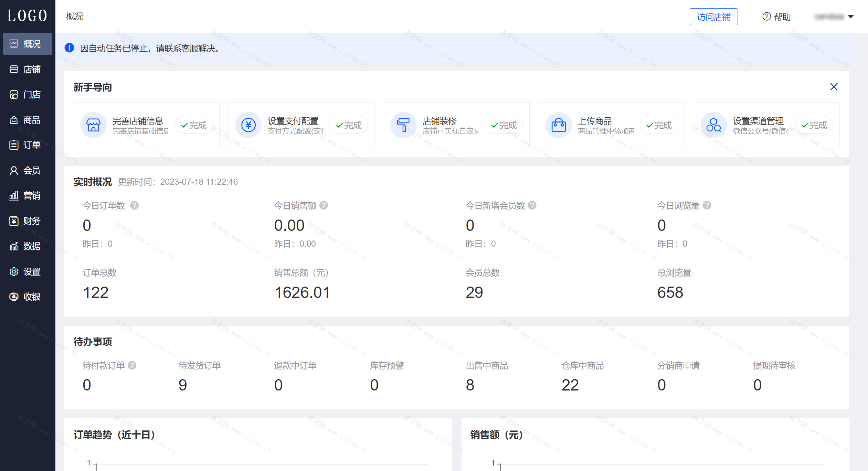The width and height of the screenshot is (868, 471).
Task: Open the 财务 menu item in sidebar
Action: pyautogui.click(x=28, y=221)
